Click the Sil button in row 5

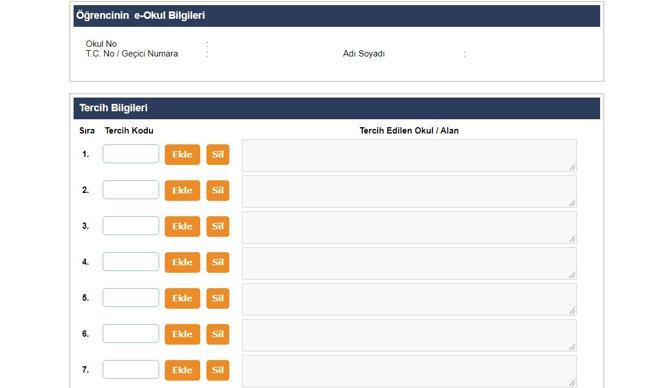pyautogui.click(x=218, y=298)
